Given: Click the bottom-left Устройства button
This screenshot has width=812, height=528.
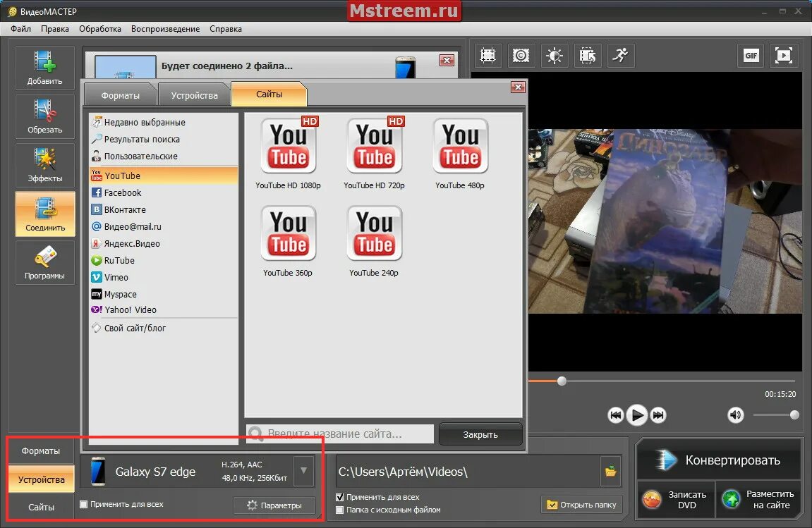Looking at the screenshot, I should pyautogui.click(x=41, y=479).
